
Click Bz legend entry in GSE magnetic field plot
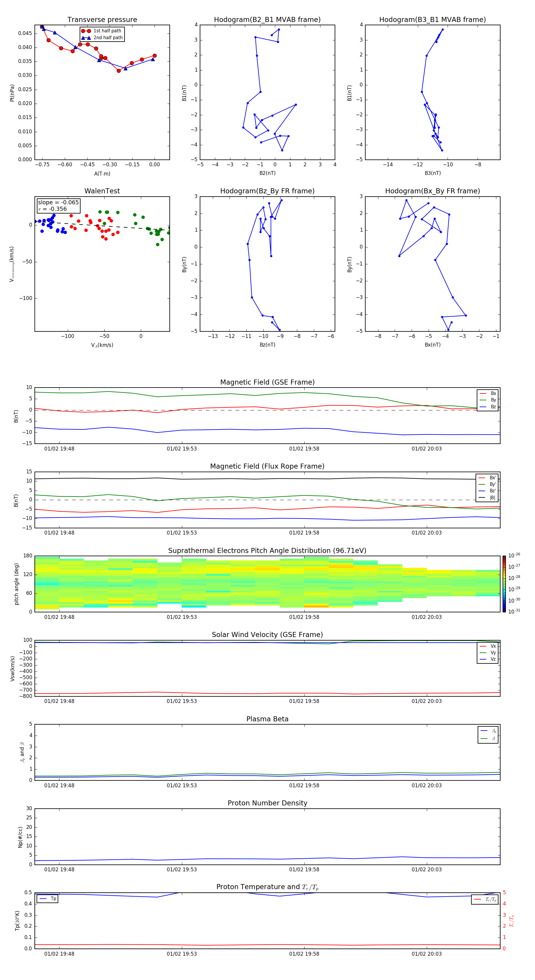(488, 407)
